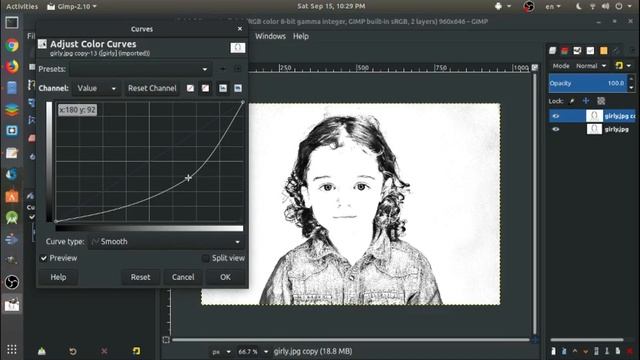This screenshot has width=640, height=360.
Task: Click the lock position cross icon
Action: pyautogui.click(x=586, y=101)
